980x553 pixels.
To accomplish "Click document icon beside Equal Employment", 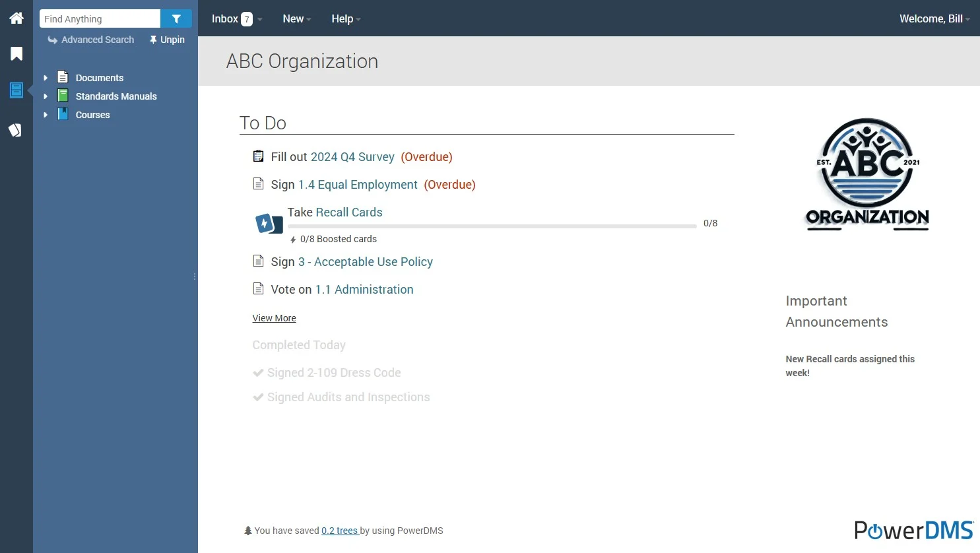I will [x=259, y=183].
